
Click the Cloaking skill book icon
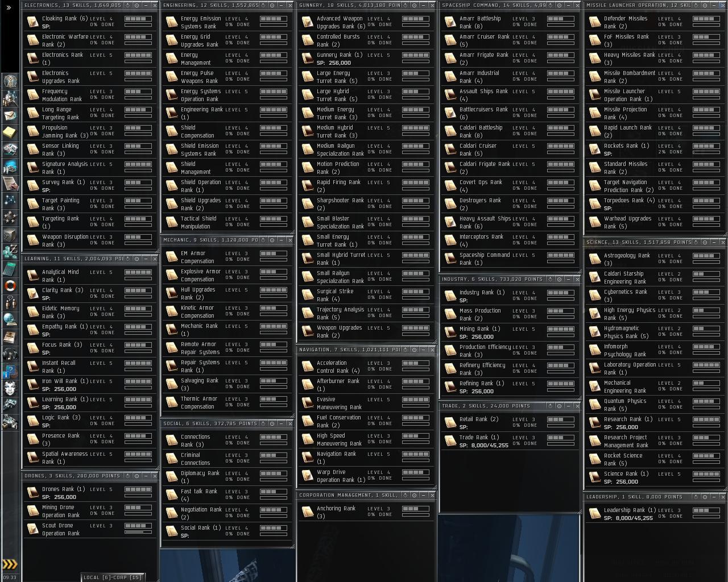tap(33, 22)
